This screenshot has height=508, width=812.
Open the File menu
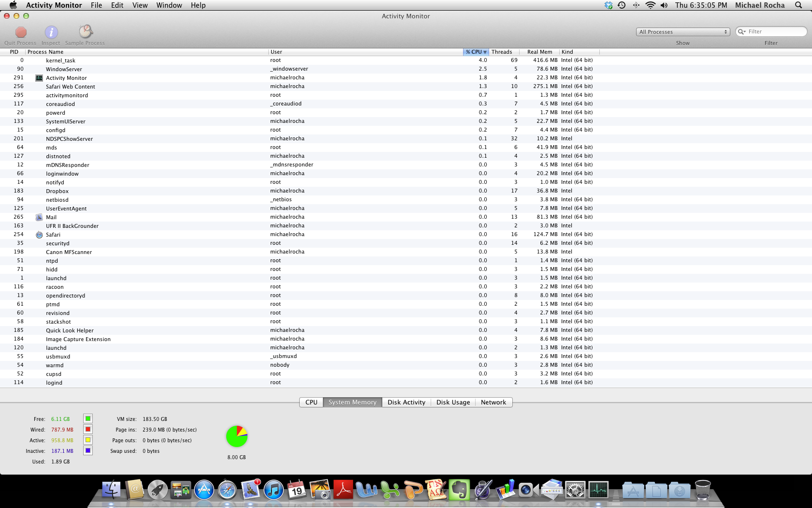coord(96,5)
